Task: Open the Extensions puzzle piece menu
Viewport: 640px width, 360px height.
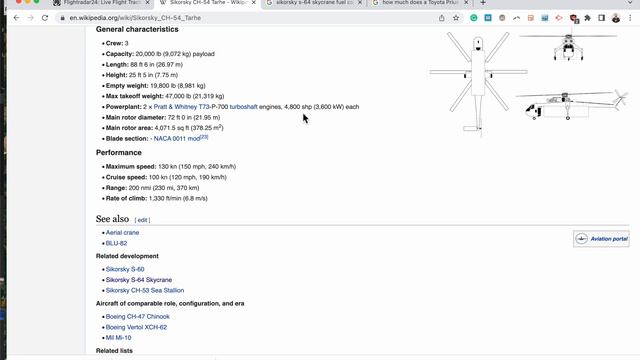Action: pos(587,18)
